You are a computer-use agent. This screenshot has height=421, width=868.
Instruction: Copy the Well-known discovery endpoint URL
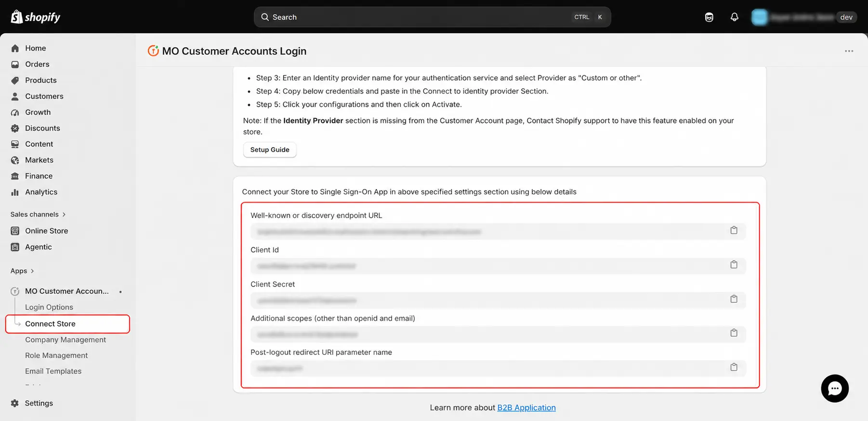[x=734, y=231]
